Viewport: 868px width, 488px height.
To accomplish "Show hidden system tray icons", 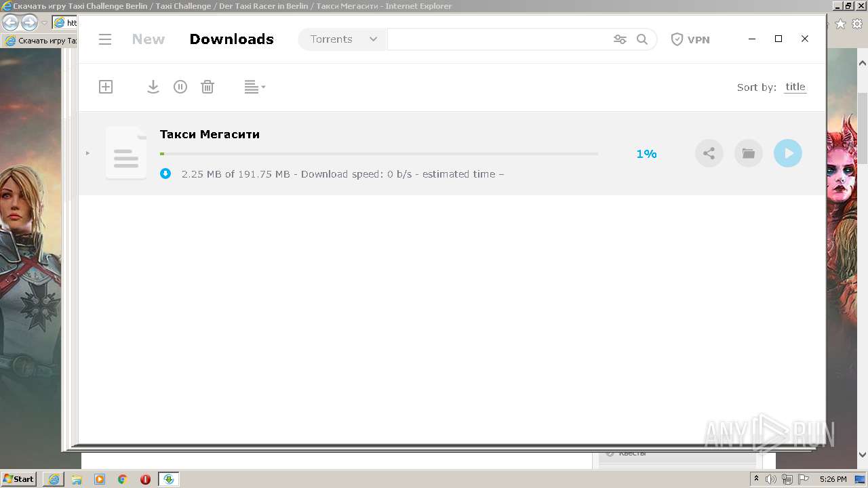I will [x=757, y=479].
